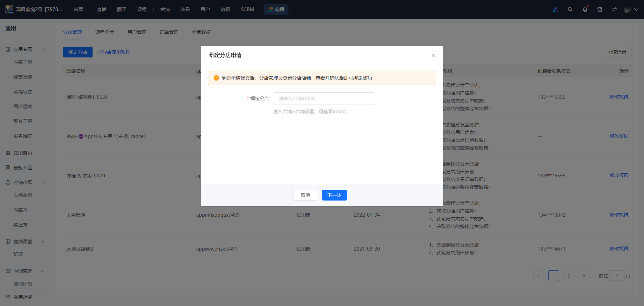Open 首页 in top navigation
Viewport: 644px width, 306px height.
click(x=78, y=9)
